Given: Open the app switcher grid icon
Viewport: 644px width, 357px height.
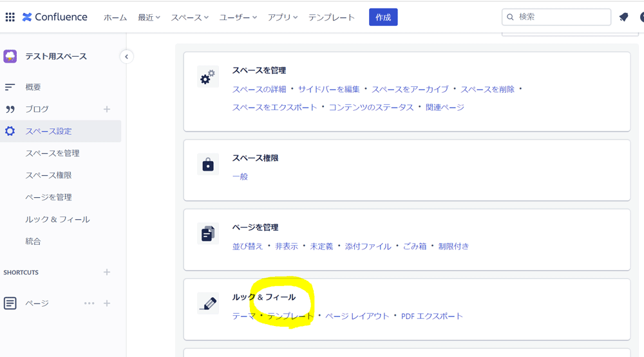Looking at the screenshot, I should [x=10, y=17].
